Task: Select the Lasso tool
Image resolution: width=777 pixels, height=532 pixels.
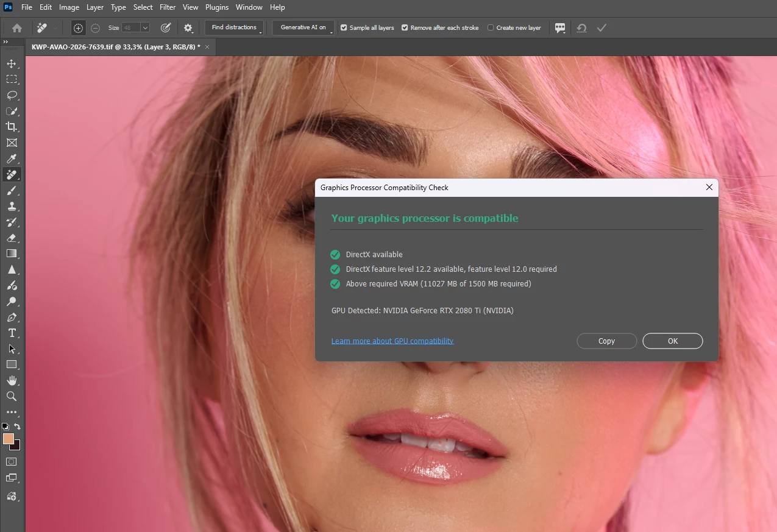Action: click(x=12, y=95)
